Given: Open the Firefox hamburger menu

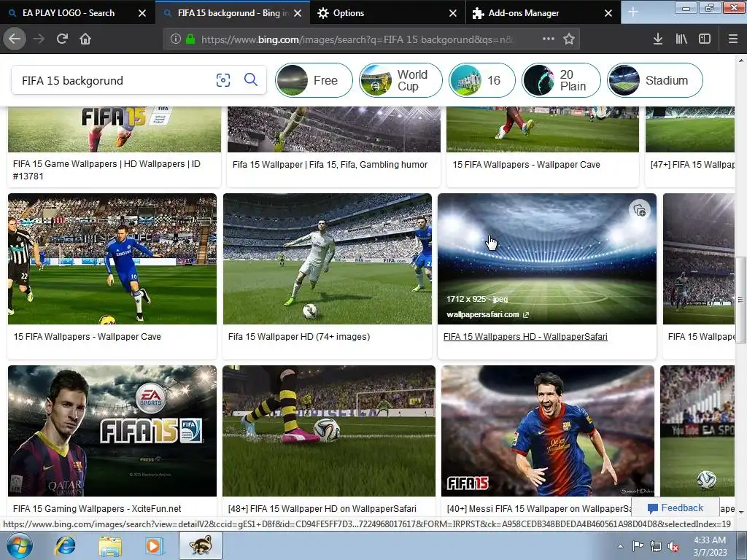Looking at the screenshot, I should tap(733, 39).
